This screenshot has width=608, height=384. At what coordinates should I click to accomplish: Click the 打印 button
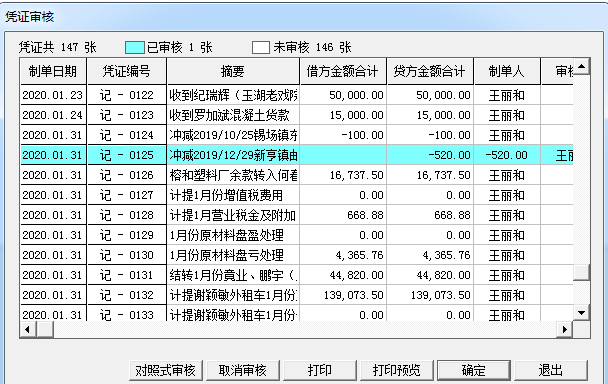(x=320, y=370)
